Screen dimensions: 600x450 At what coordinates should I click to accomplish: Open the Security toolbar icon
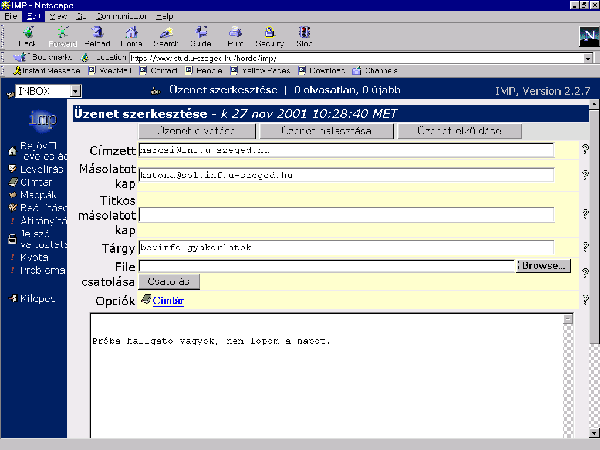point(270,36)
